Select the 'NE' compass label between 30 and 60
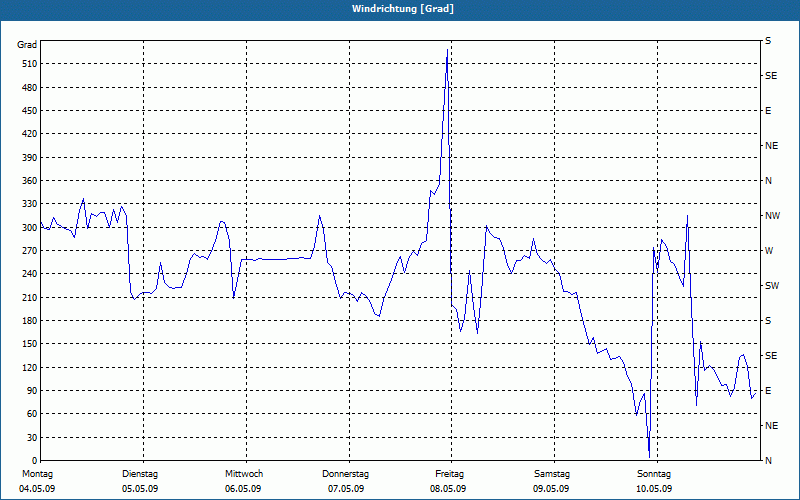800x500 pixels. (x=771, y=426)
